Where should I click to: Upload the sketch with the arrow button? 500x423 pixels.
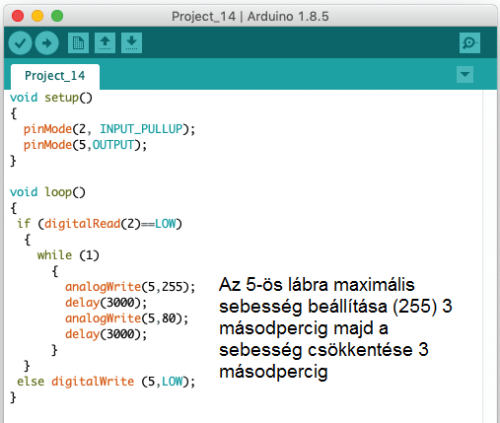(47, 43)
